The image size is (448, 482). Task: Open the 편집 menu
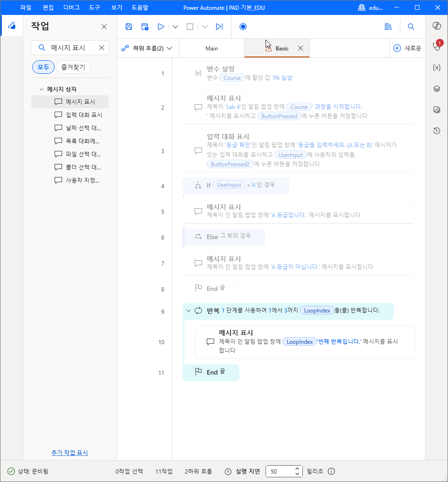pyautogui.click(x=48, y=7)
